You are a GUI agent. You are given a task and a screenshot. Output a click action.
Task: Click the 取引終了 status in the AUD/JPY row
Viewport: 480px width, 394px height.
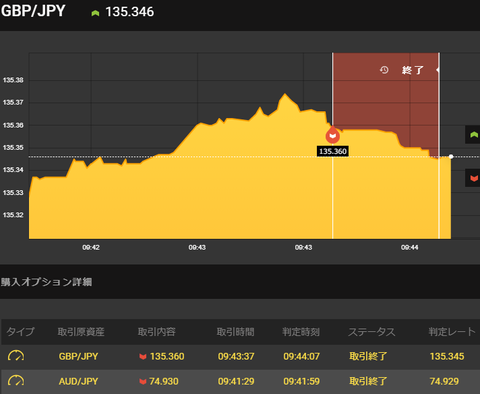tap(368, 381)
